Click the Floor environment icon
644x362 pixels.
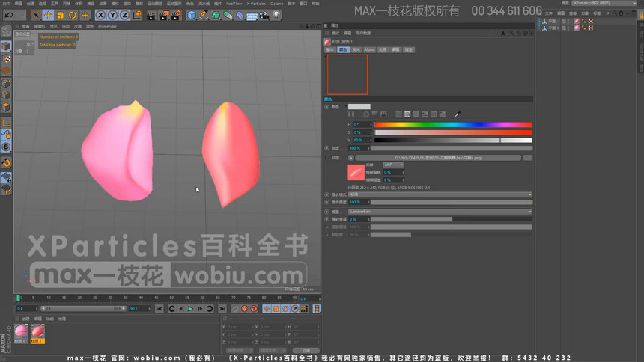point(252,16)
